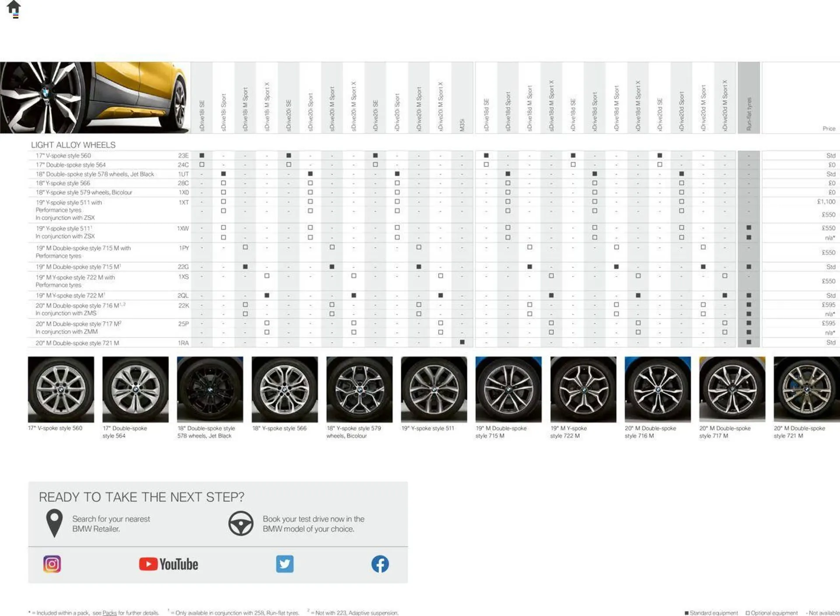Click the Facebook icon
Image resolution: width=840 pixels, height=616 pixels.
click(380, 564)
